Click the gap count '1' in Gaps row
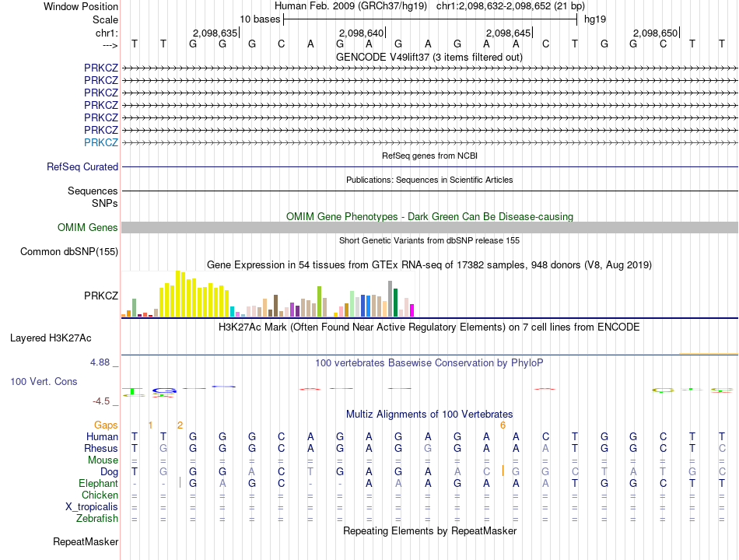739x560 pixels. click(150, 425)
